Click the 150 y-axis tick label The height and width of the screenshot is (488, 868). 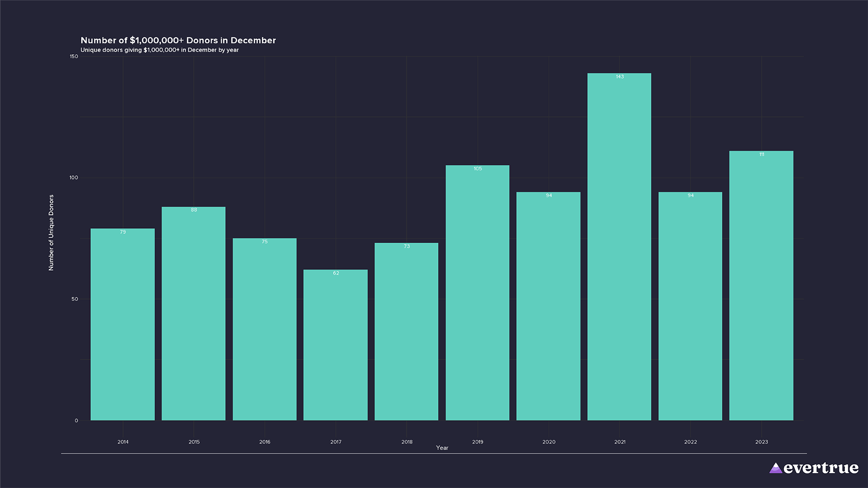click(74, 56)
